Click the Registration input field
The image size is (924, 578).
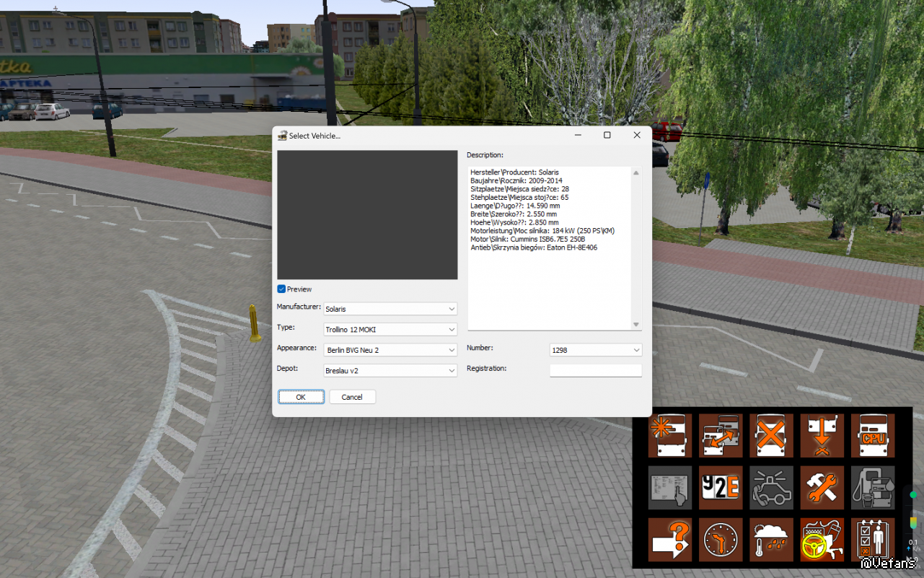595,370
